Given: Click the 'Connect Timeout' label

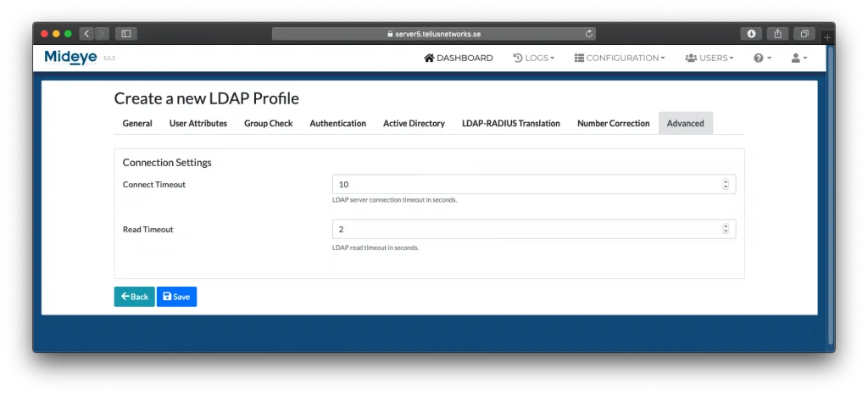Looking at the screenshot, I should coord(154,184).
